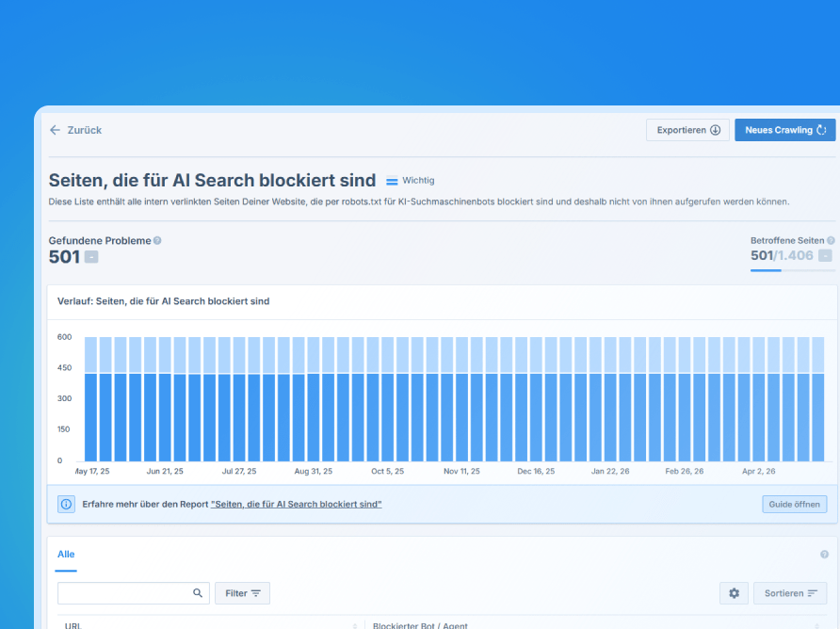Click the magnifier search icon

[x=198, y=593]
